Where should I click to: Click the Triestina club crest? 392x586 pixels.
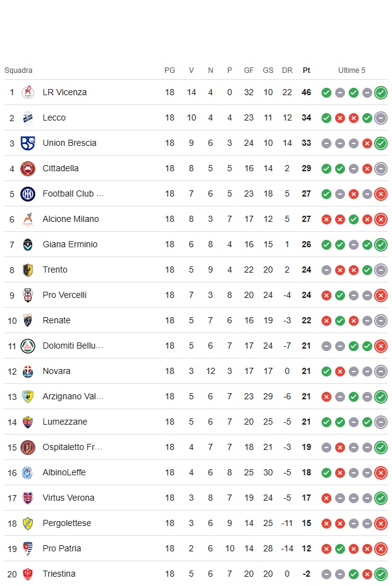pyautogui.click(x=28, y=574)
